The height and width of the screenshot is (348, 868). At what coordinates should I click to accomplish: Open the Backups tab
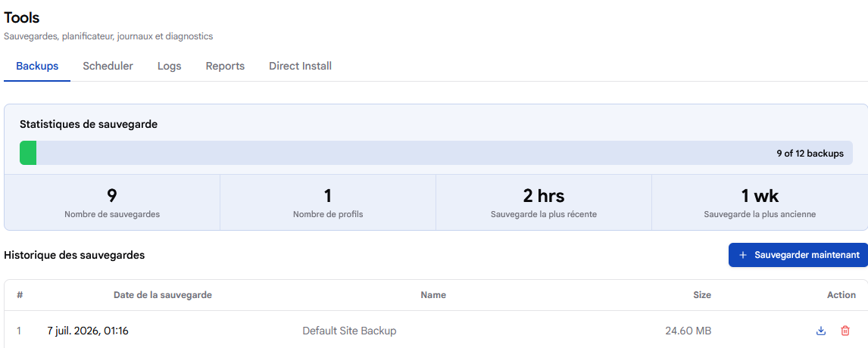37,67
